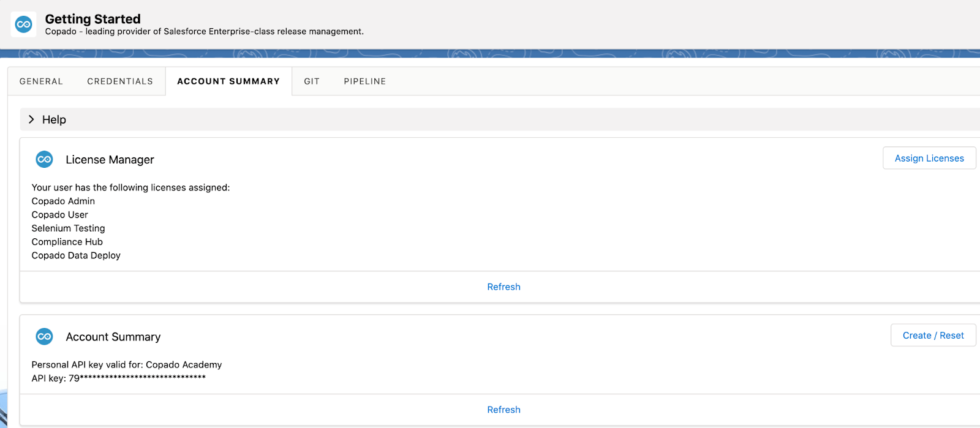Viewport: 980px width, 428px height.
Task: Click the Account Summary infinity icon
Action: 45,337
